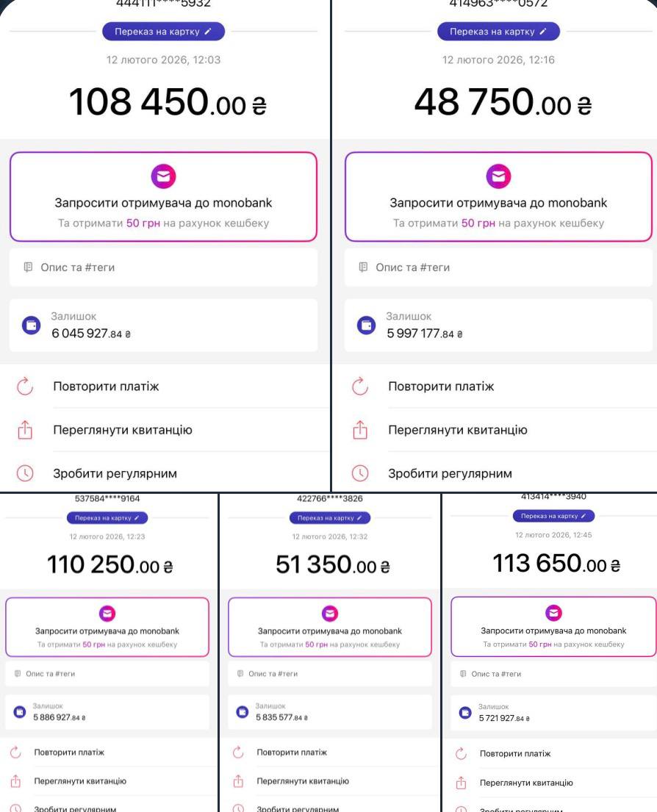This screenshot has height=812, width=657.
Task: Select Зробити регулярним for the 48 750 transfer
Action: pyautogui.click(x=450, y=474)
